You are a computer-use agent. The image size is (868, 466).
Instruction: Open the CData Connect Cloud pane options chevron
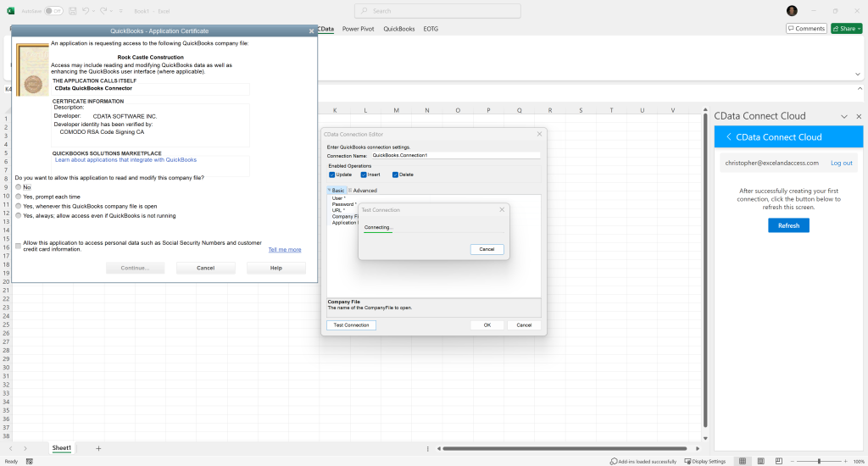[844, 116]
